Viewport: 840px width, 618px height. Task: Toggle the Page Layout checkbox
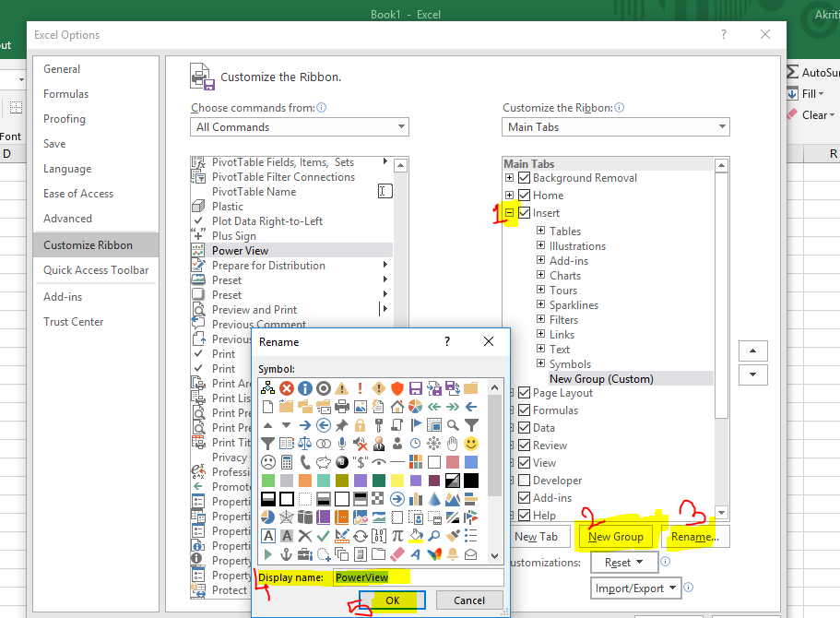(525, 393)
